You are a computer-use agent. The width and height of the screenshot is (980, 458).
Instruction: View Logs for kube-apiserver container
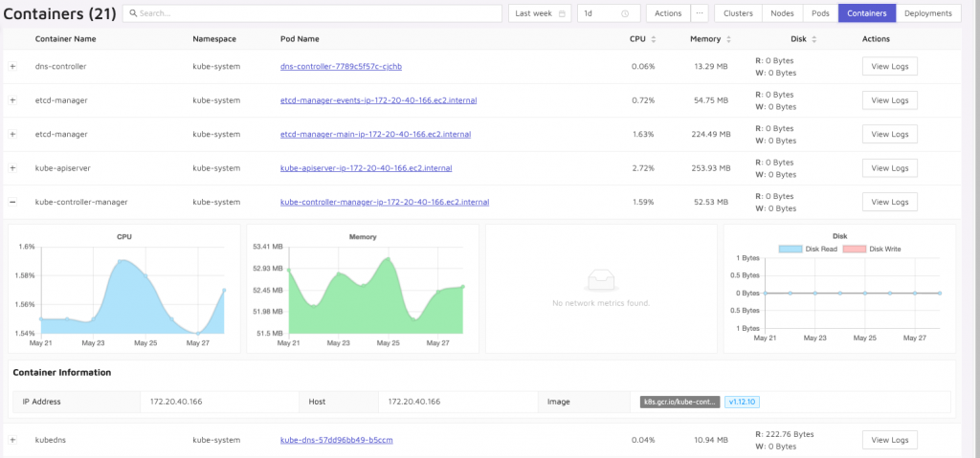click(x=889, y=168)
